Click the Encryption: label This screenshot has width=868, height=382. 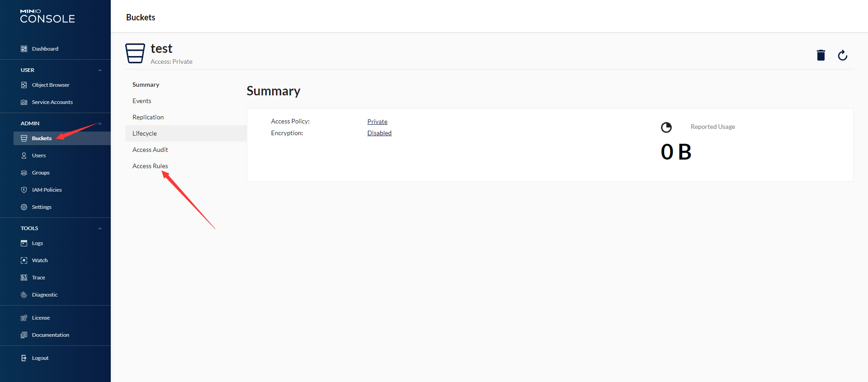tap(287, 133)
